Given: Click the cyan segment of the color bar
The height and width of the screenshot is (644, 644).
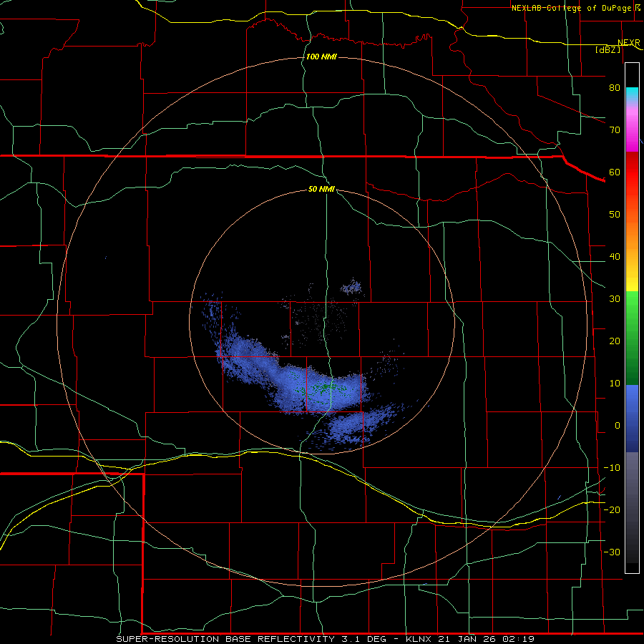Looking at the screenshot, I should click(x=632, y=94).
